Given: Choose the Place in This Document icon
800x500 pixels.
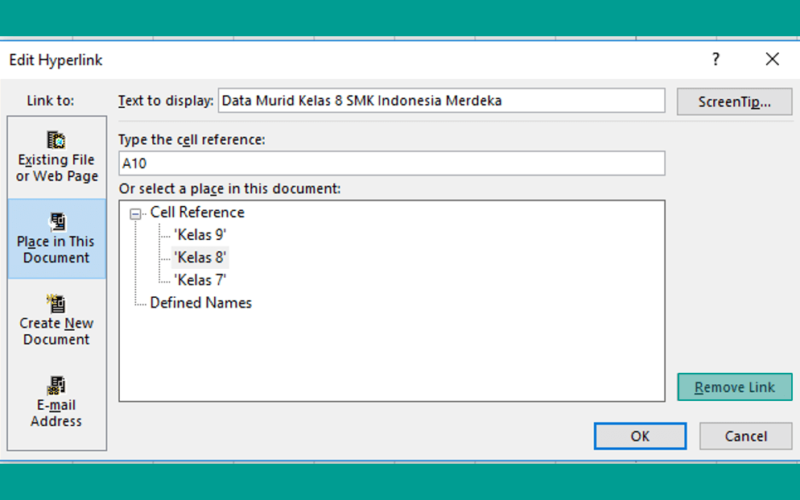Looking at the screenshot, I should click(x=56, y=222).
